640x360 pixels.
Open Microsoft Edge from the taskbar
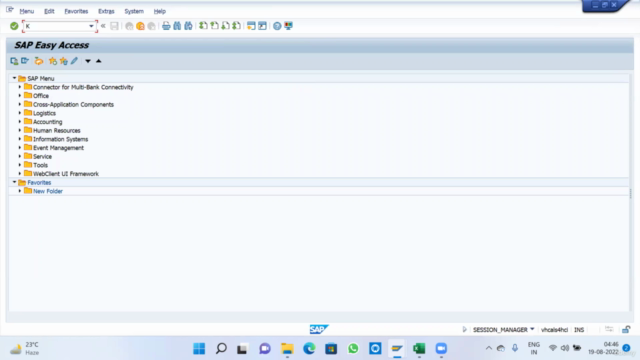(309, 349)
